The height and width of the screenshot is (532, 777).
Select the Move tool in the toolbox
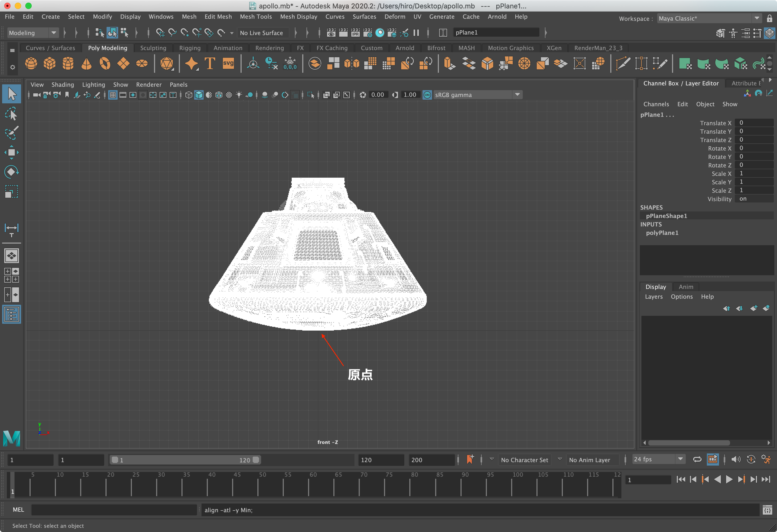[x=11, y=153]
